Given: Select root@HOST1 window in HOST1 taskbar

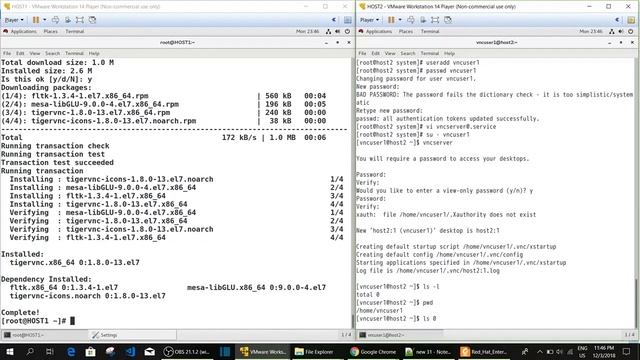Looking at the screenshot, I should (44, 335).
